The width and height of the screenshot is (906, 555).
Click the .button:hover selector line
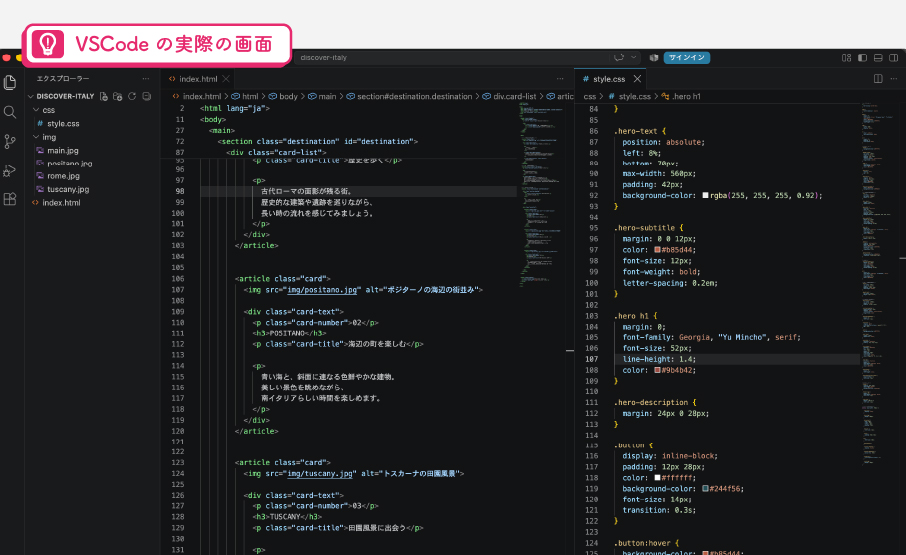[x=647, y=543]
